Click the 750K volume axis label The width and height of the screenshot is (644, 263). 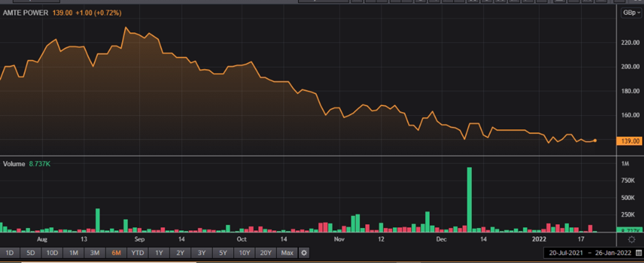[x=628, y=181]
